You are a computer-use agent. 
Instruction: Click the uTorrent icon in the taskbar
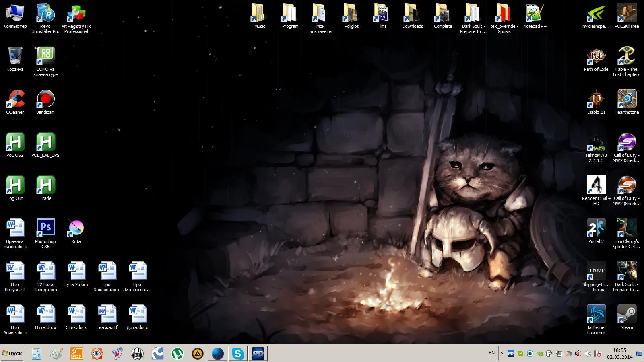pyautogui.click(x=177, y=354)
